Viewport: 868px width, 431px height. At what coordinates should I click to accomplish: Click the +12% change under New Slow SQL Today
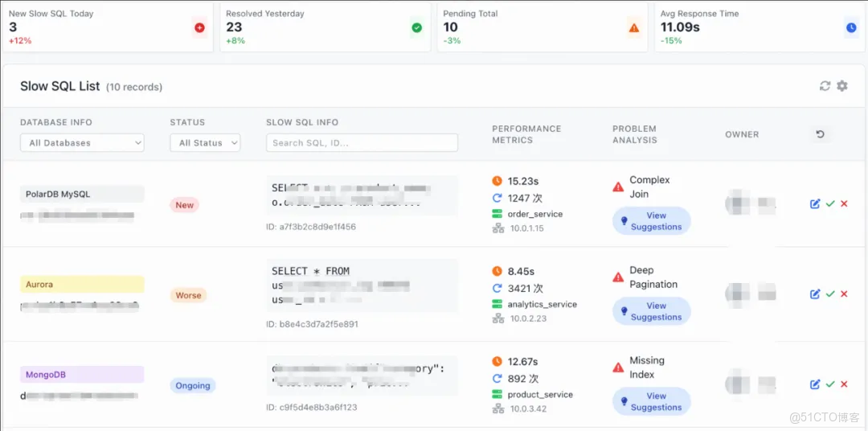point(20,40)
